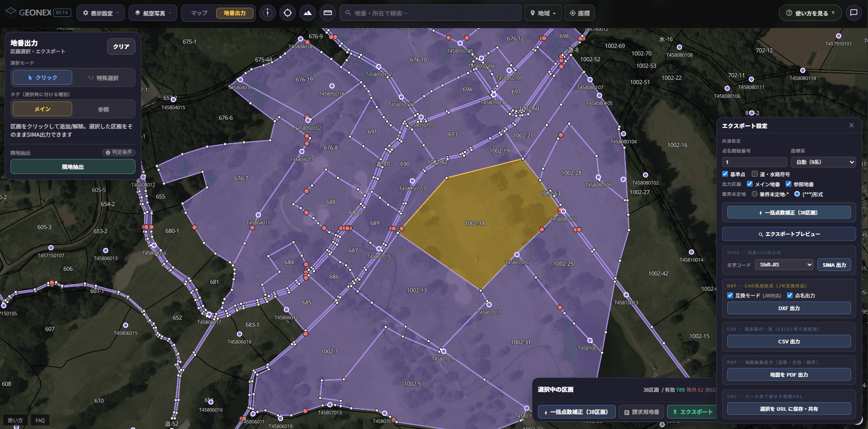Choose the メイン tag type
The height and width of the screenshot is (429, 868).
(x=42, y=109)
